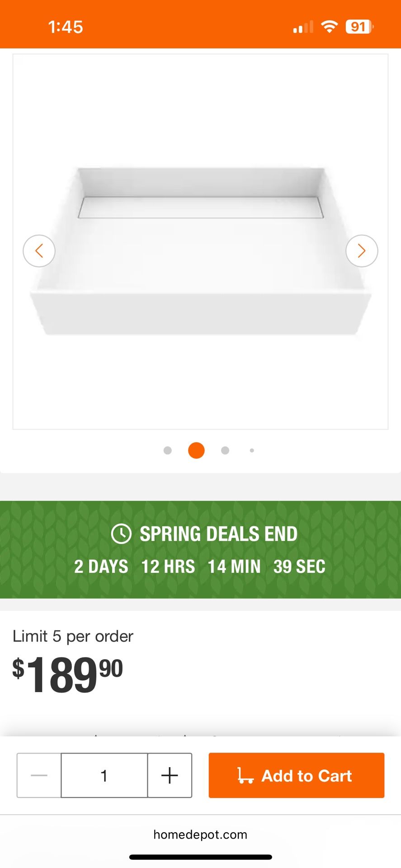
Task: Tap the homedepot.com address text
Action: pyautogui.click(x=200, y=835)
